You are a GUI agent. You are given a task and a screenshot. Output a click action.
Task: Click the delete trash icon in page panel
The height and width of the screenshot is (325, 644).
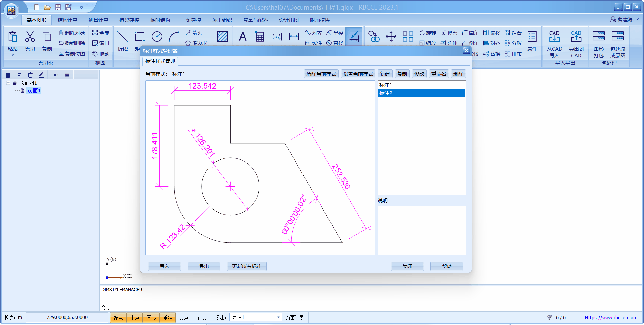(x=30, y=75)
